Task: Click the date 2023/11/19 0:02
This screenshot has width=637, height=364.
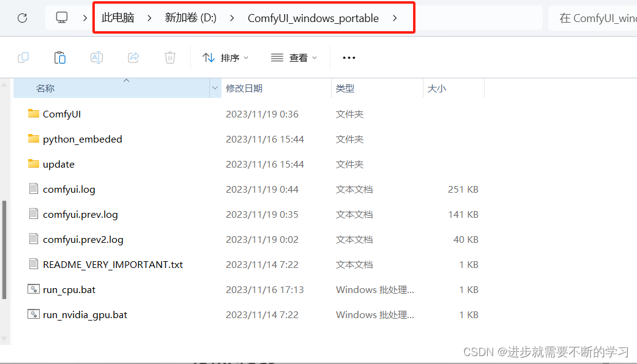Action: [x=262, y=240]
